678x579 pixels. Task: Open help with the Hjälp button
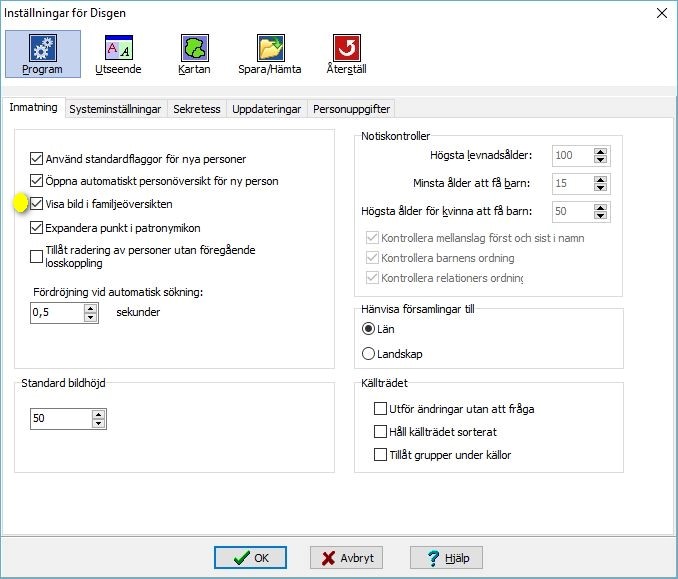point(446,557)
